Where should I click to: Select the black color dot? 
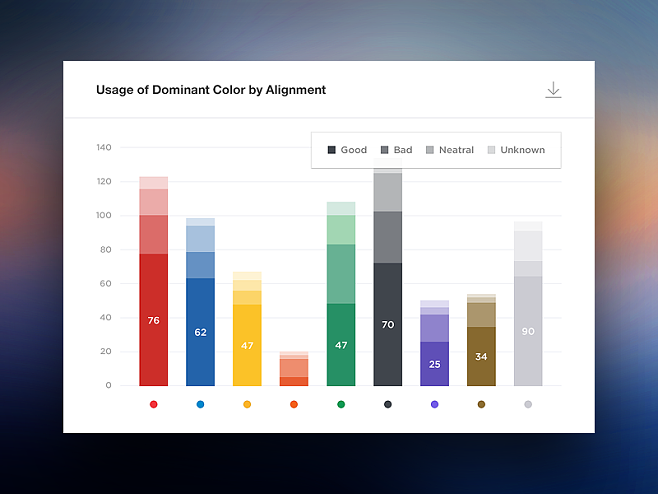(x=388, y=404)
